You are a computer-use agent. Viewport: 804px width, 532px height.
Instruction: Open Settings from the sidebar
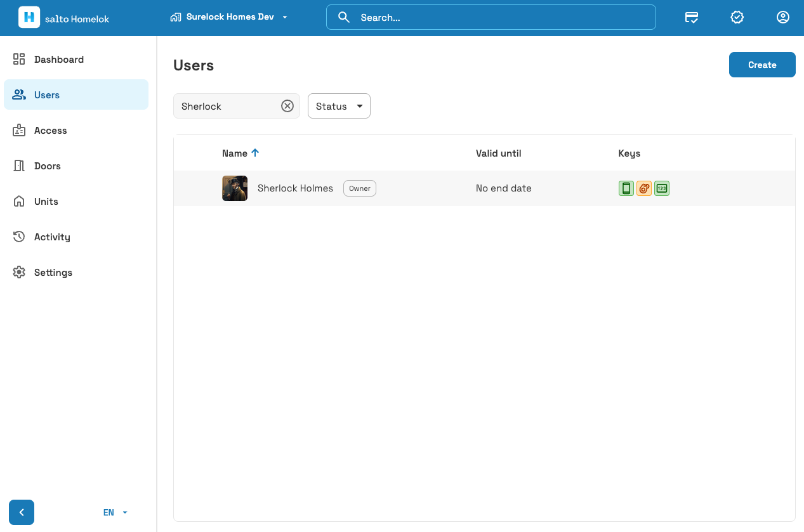pyautogui.click(x=76, y=273)
